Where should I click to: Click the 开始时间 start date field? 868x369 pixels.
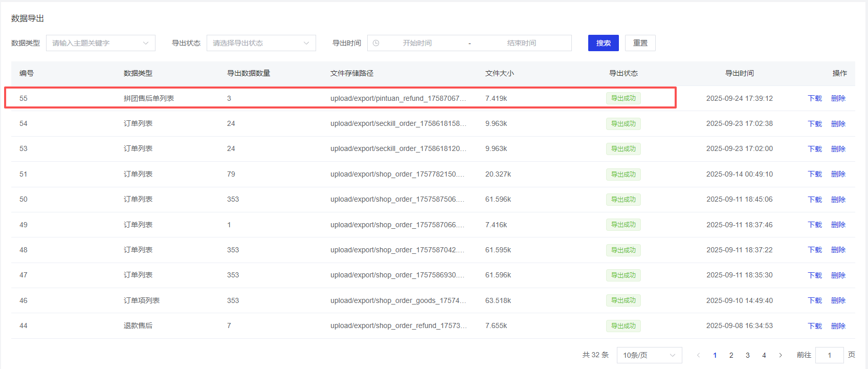(x=417, y=43)
